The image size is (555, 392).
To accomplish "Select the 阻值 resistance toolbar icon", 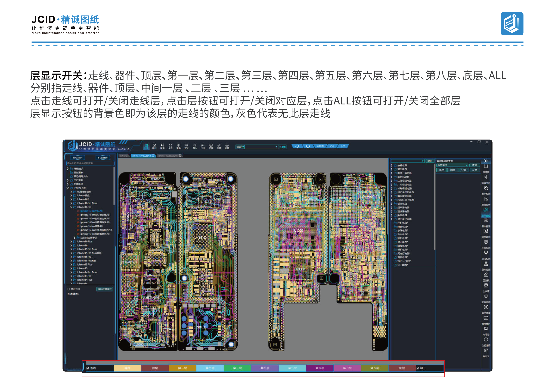I will 162,146.
